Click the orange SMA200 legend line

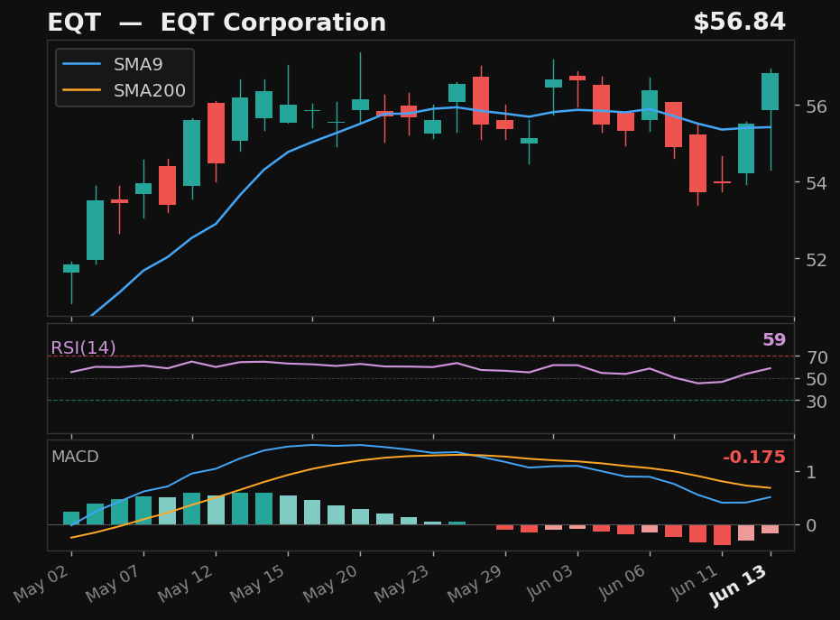click(81, 90)
